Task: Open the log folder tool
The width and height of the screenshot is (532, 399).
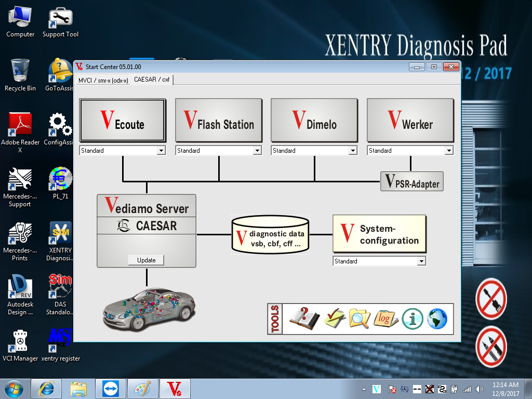Action: point(386,318)
